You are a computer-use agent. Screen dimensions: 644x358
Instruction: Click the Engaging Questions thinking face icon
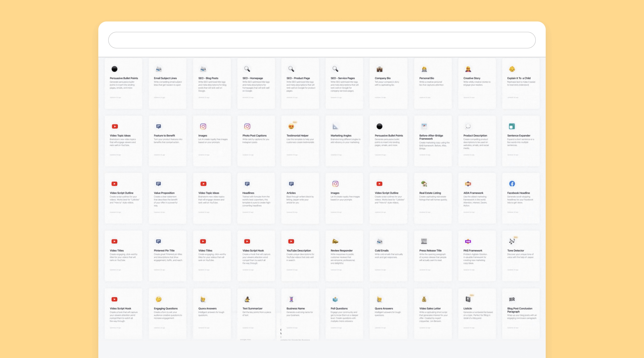click(158, 299)
